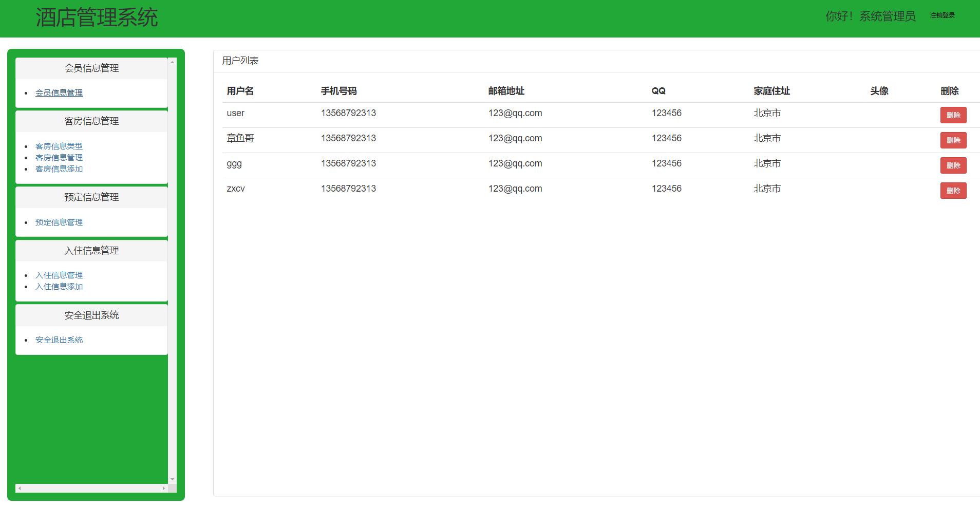Click the 酒店管理系统 site title
Image resolution: width=980 pixels, height=505 pixels.
pos(97,17)
